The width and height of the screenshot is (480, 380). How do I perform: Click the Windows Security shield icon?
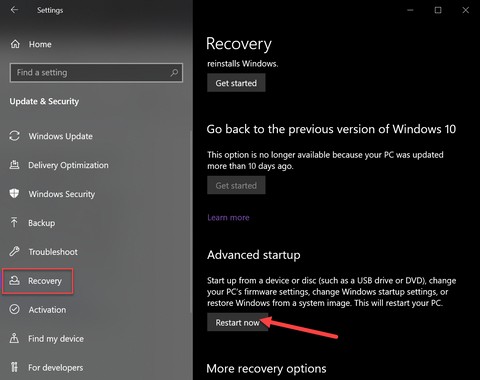[14, 193]
